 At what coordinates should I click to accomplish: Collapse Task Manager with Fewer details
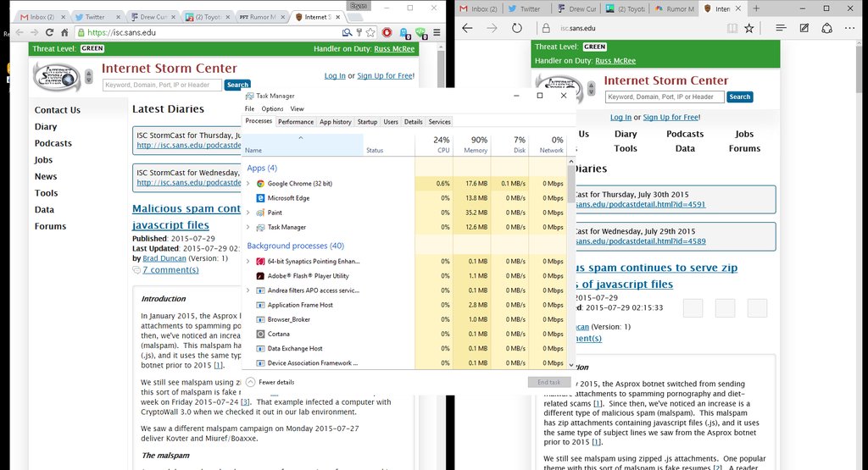click(x=270, y=382)
